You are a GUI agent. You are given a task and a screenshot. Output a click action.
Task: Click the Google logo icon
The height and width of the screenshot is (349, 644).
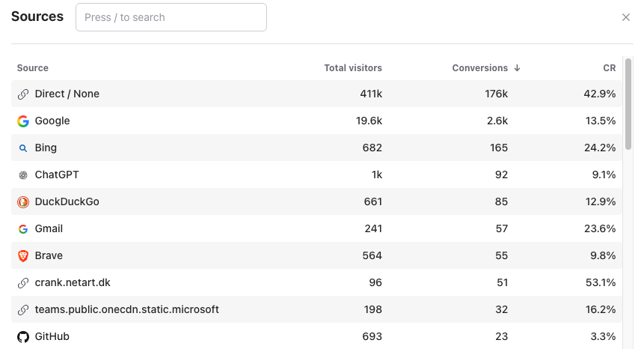(23, 121)
